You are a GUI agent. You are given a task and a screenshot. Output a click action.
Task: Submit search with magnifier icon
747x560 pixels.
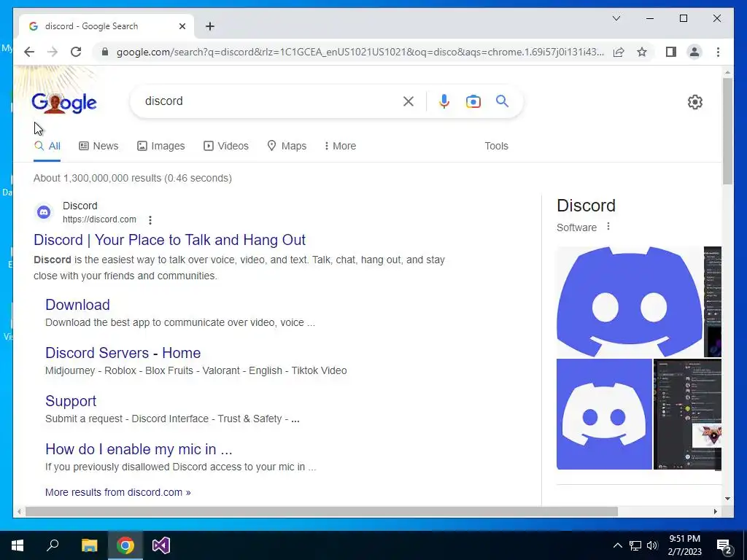click(502, 101)
